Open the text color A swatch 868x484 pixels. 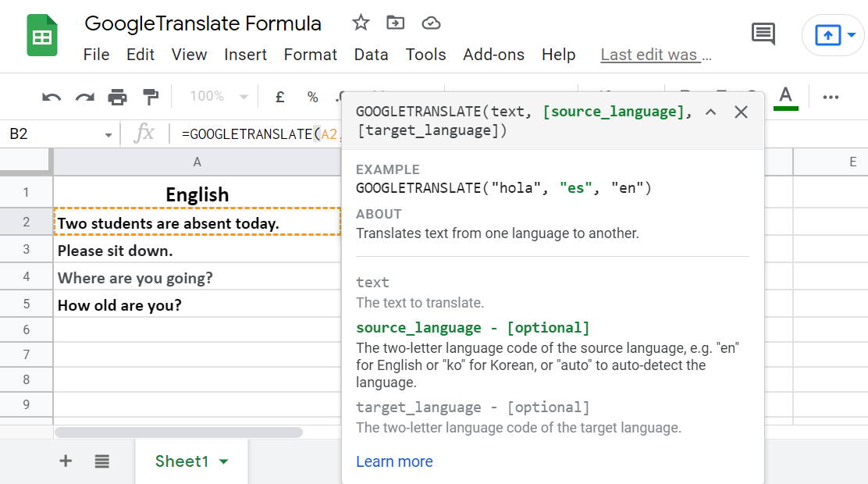(x=786, y=97)
